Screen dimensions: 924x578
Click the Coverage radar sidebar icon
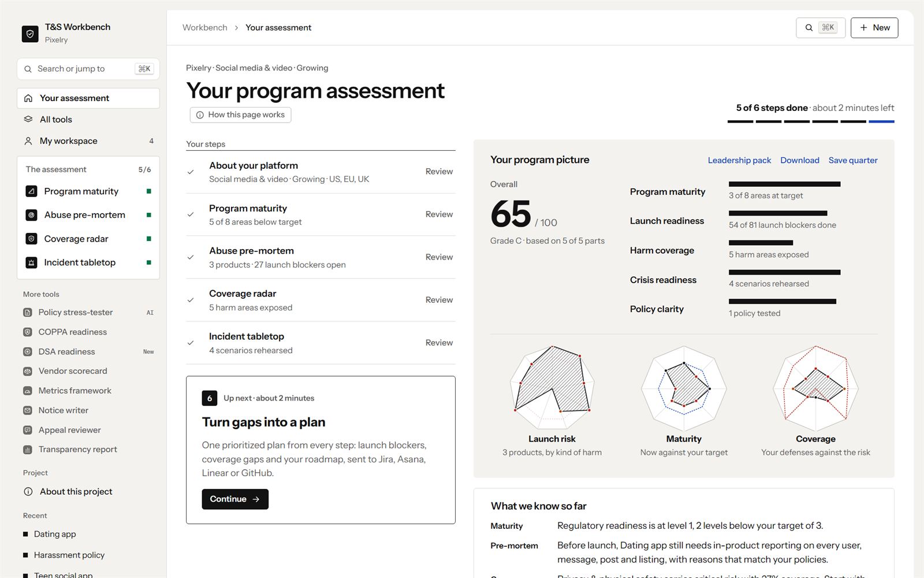pyautogui.click(x=31, y=239)
